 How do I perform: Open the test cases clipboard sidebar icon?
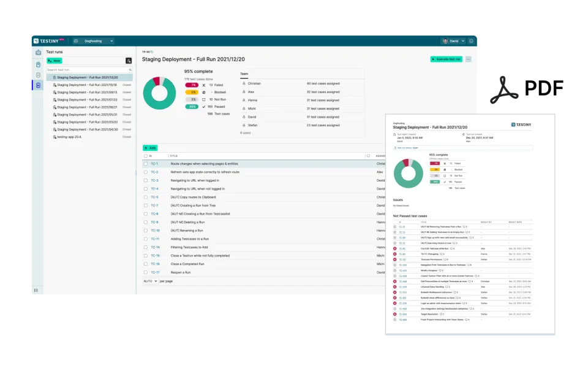tap(39, 64)
